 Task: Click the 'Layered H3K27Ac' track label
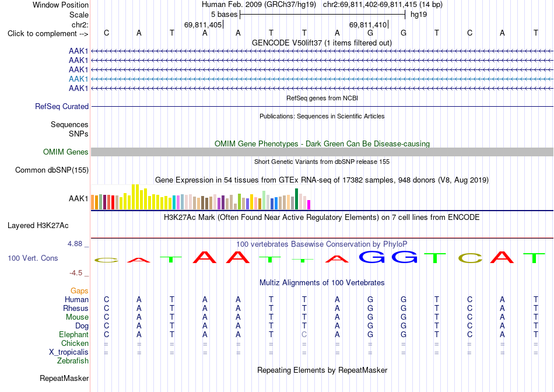coord(38,226)
